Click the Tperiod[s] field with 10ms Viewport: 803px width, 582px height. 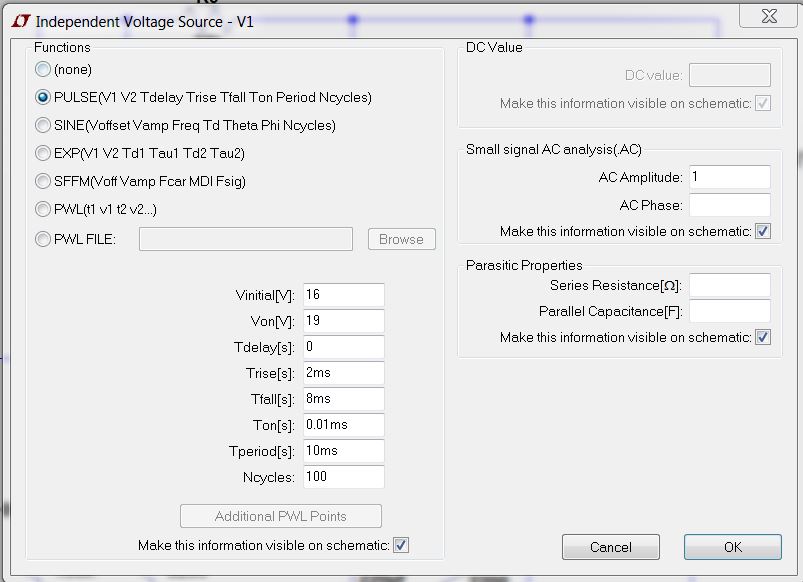[344, 451]
